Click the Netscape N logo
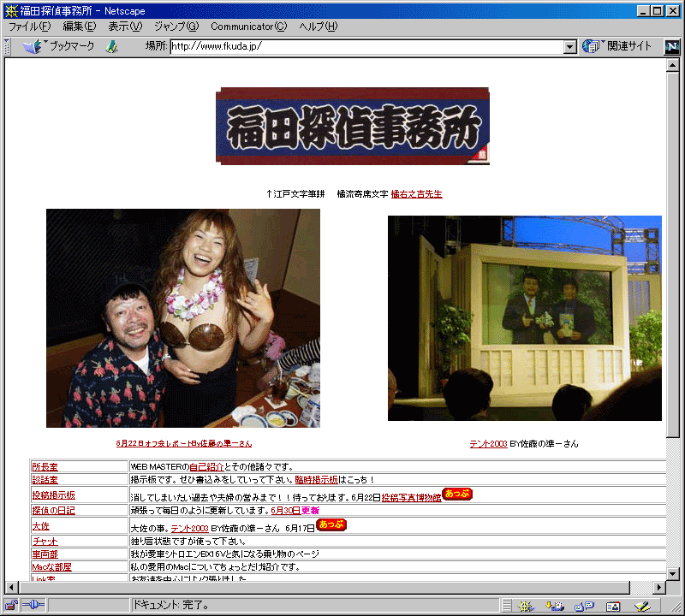685x616 pixels. click(x=671, y=46)
